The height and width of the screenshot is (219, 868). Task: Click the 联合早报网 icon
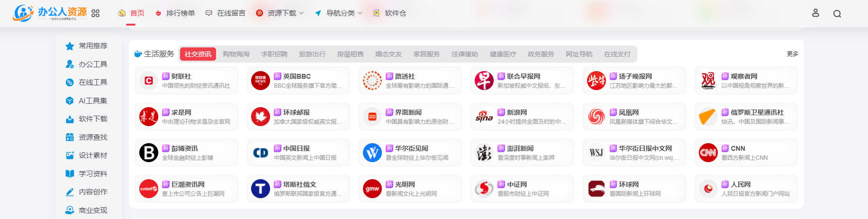(484, 81)
